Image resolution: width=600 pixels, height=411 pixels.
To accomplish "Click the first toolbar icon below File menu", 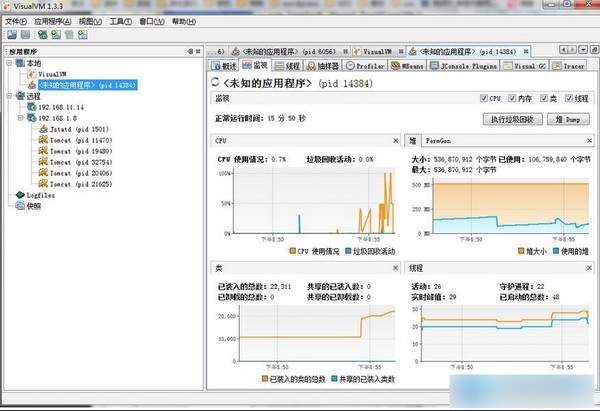I will (11, 34).
